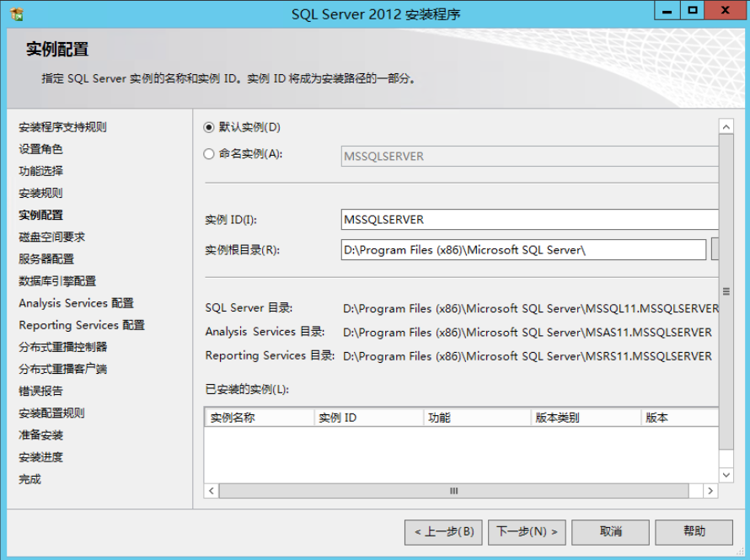Minimize the SQL Server 2012 setup window
Screen dimensions: 750x560
(667, 10)
